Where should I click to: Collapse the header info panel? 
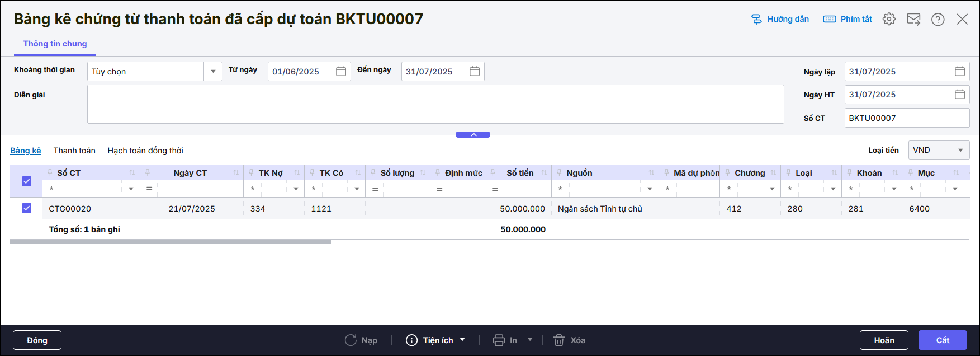click(x=473, y=134)
